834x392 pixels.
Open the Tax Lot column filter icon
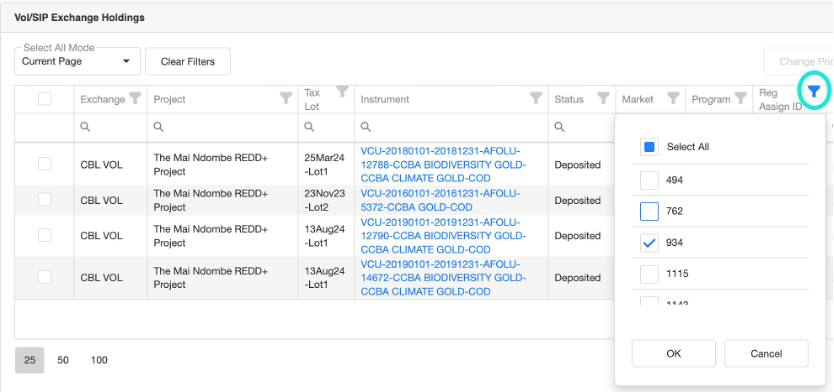pyautogui.click(x=342, y=91)
